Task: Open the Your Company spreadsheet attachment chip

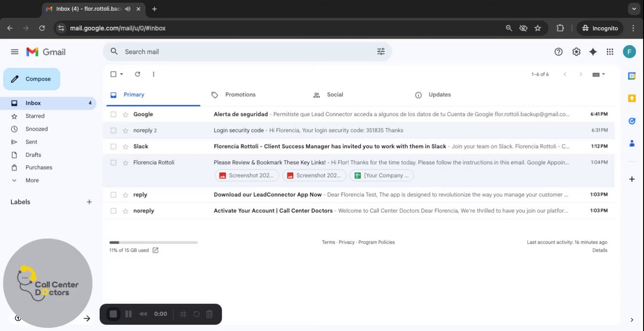Action: (382, 175)
